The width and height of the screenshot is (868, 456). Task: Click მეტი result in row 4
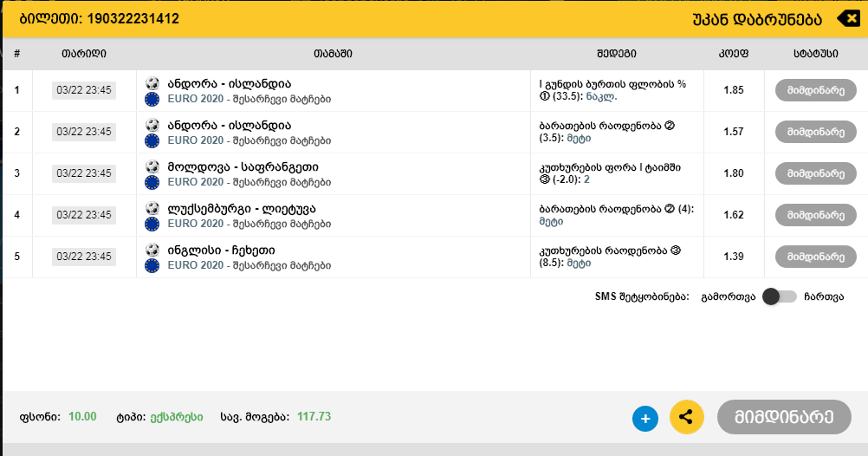[551, 221]
